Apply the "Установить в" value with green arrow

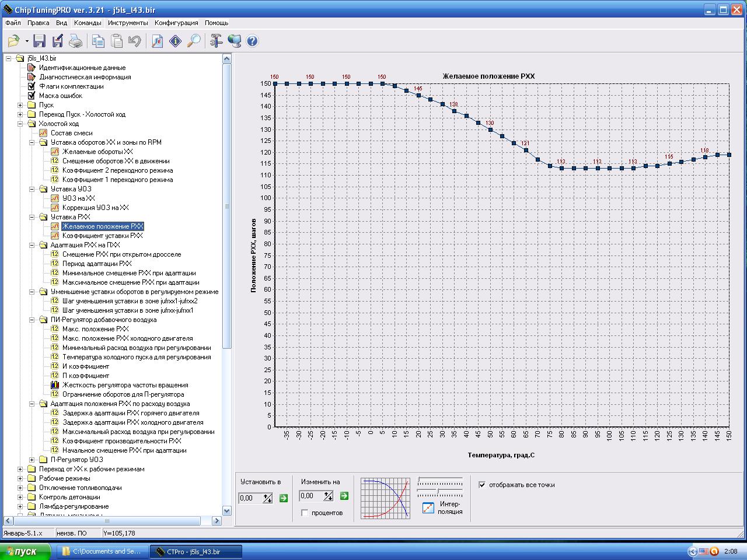click(x=284, y=498)
